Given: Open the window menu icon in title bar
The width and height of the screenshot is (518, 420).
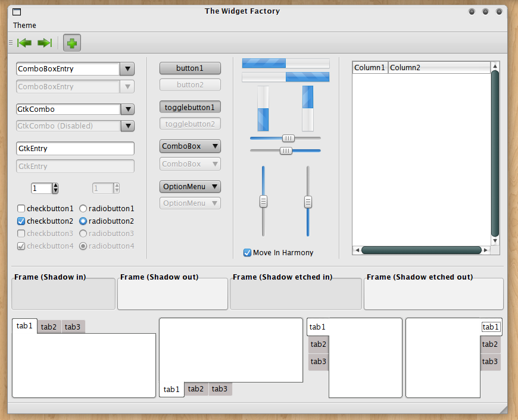Looking at the screenshot, I should click(x=17, y=12).
